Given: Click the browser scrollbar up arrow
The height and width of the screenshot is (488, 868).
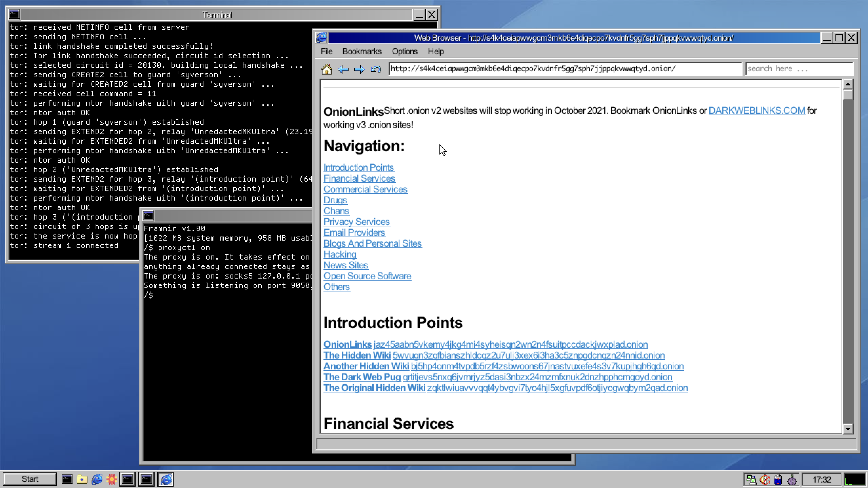Looking at the screenshot, I should [848, 84].
